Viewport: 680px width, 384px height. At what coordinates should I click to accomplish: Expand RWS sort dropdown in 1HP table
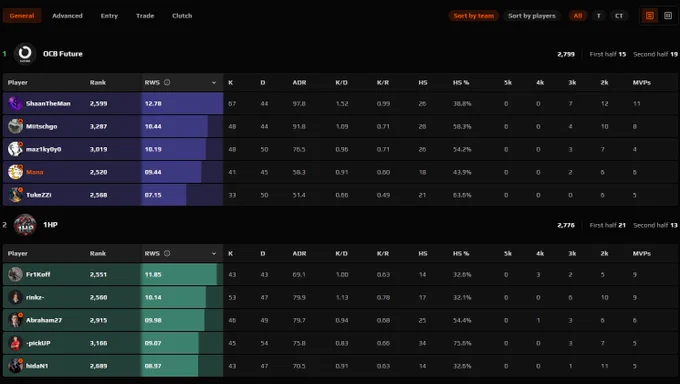(214, 253)
